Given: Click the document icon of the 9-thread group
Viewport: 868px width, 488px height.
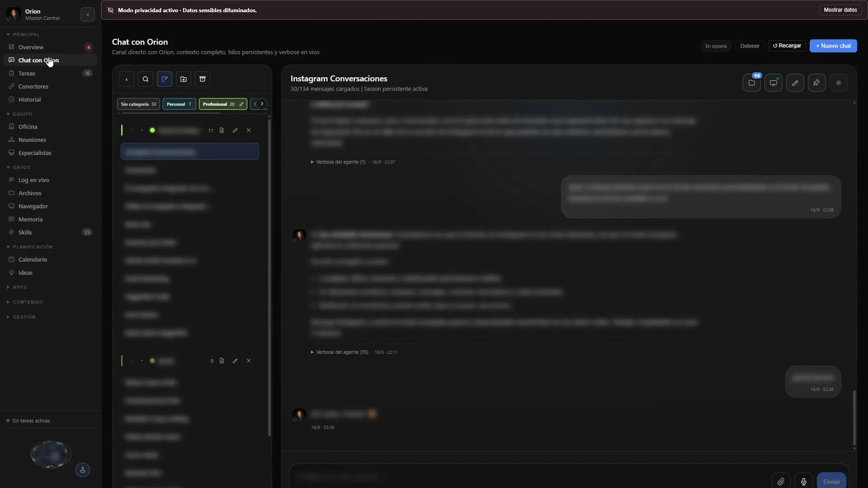Looking at the screenshot, I should tap(222, 361).
